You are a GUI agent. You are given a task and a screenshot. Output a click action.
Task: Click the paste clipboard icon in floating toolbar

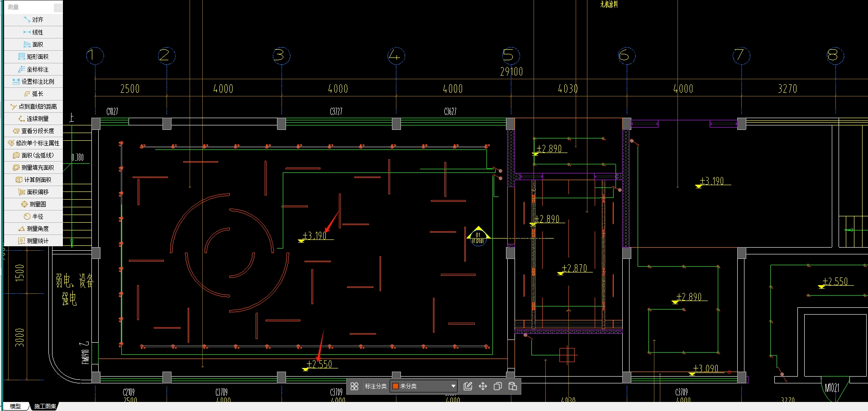(x=513, y=386)
